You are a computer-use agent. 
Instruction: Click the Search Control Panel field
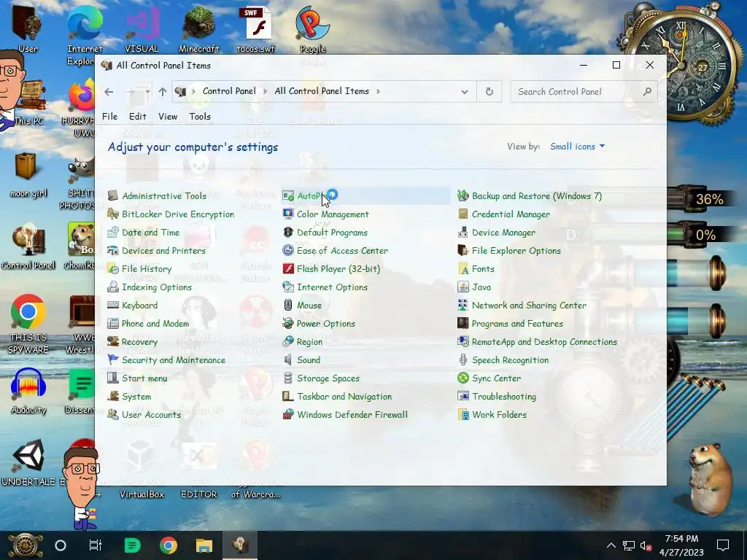[584, 91]
